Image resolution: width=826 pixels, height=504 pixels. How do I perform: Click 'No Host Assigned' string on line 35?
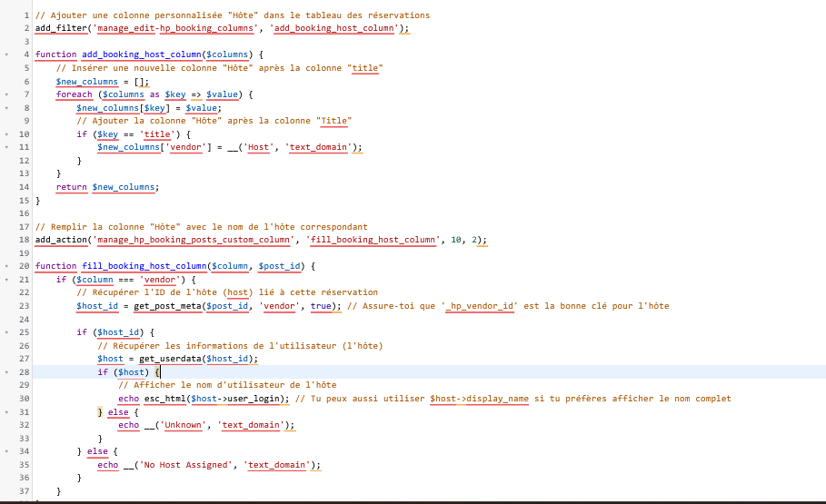[x=185, y=465]
